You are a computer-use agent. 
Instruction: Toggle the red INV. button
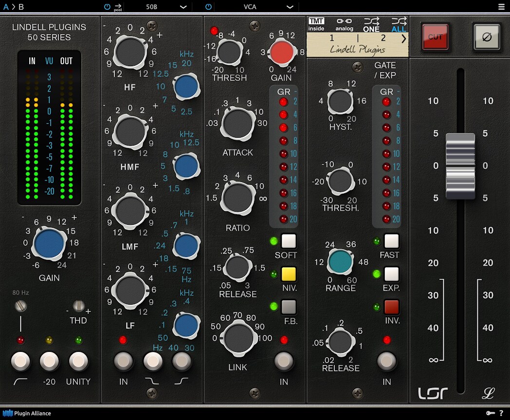(391, 307)
